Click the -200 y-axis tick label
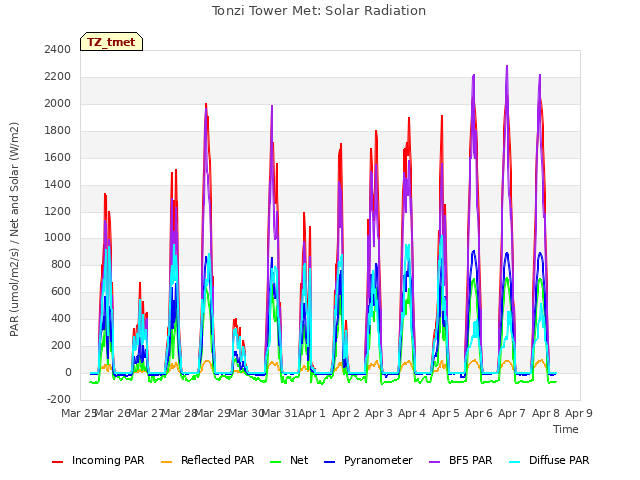Screen dimensions: 640x480 coord(59,399)
